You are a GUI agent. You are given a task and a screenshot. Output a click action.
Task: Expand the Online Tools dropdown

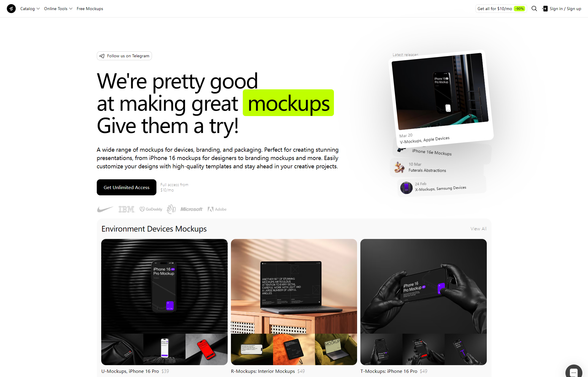tap(58, 9)
